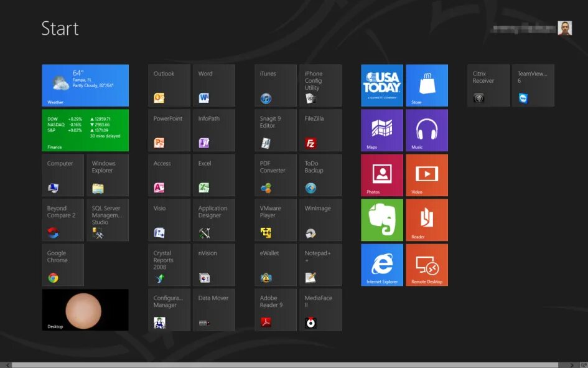
Task: Launch Internet Explorer tile
Action: 382,265
